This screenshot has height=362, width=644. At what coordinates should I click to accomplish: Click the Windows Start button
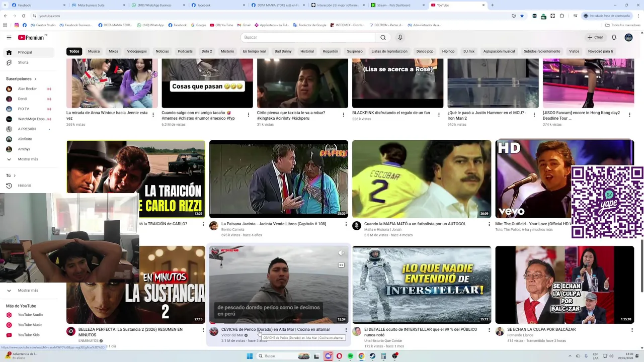click(250, 356)
